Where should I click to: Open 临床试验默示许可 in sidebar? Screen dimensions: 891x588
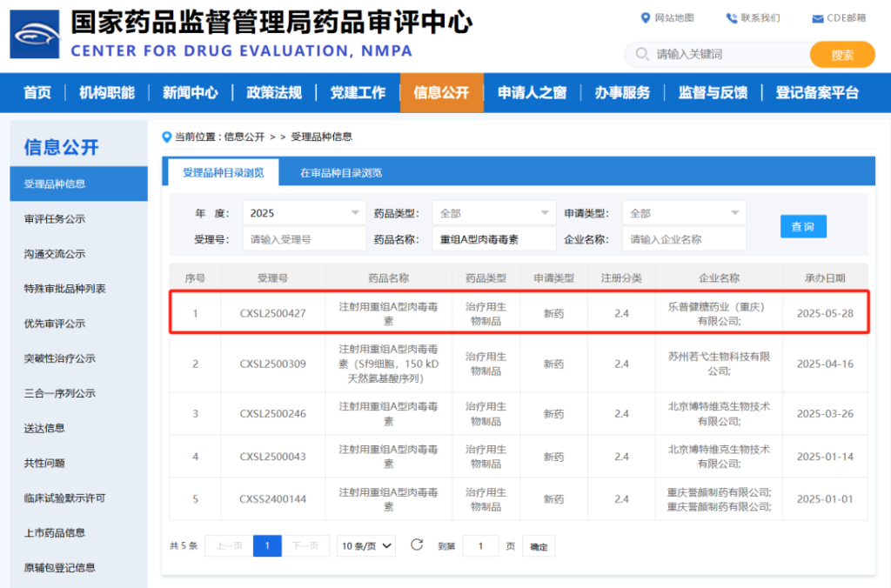coord(64,498)
